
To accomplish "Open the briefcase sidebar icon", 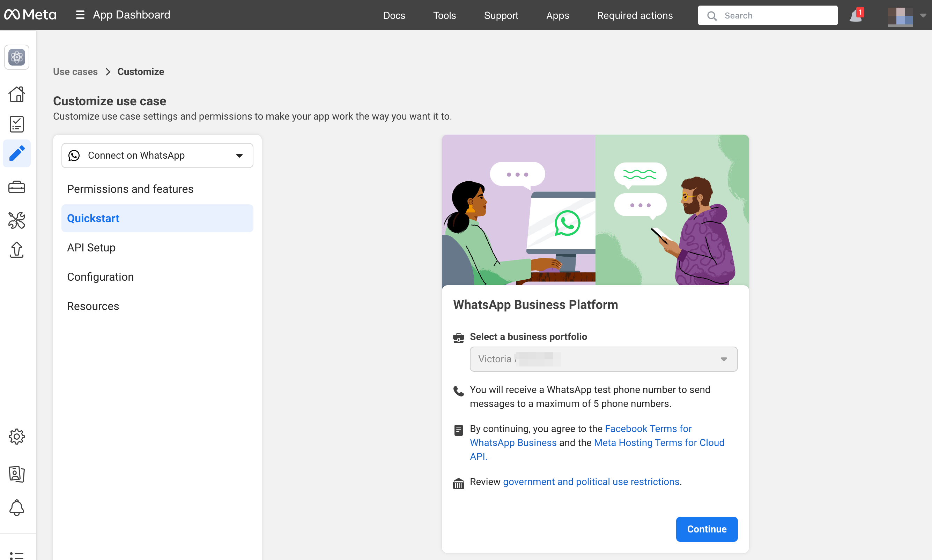I will (x=17, y=187).
